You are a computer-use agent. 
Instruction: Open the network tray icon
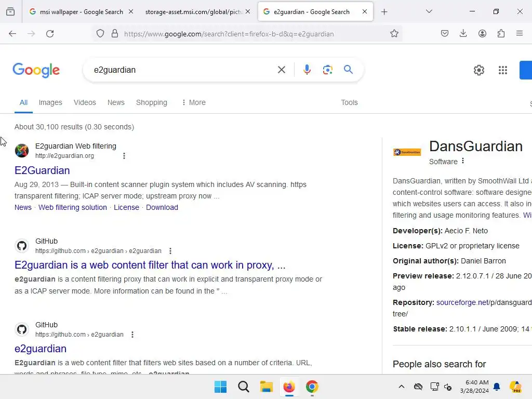(435, 387)
